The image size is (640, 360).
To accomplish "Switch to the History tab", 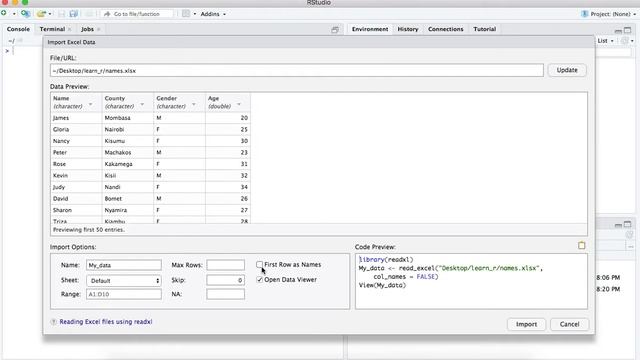I will coord(408,29).
